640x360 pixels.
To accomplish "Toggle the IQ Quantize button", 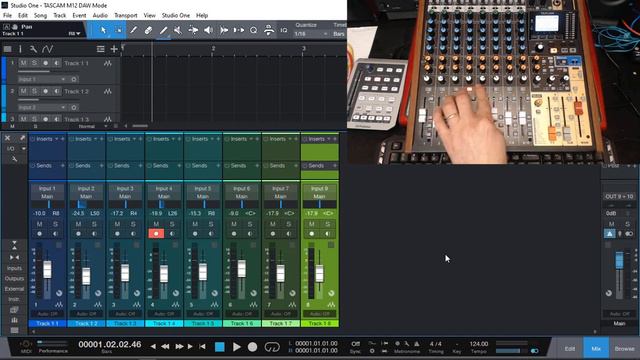I will tap(284, 30).
